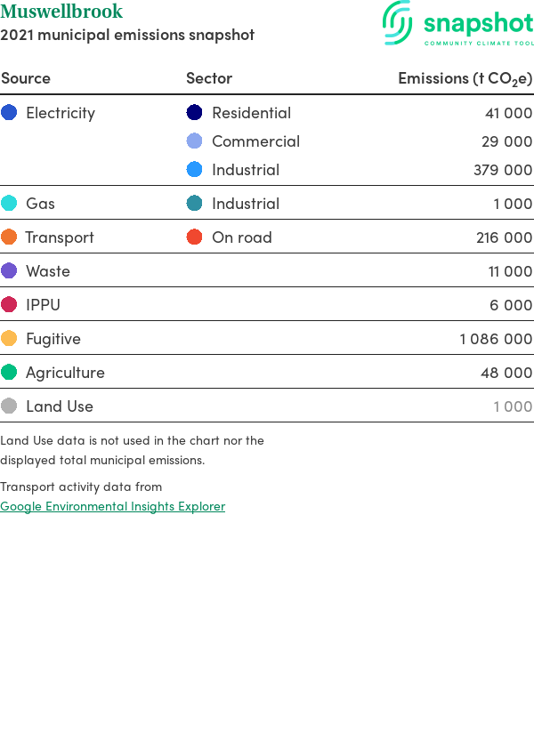
Task: Click the Emissions column header
Action: 465,78
